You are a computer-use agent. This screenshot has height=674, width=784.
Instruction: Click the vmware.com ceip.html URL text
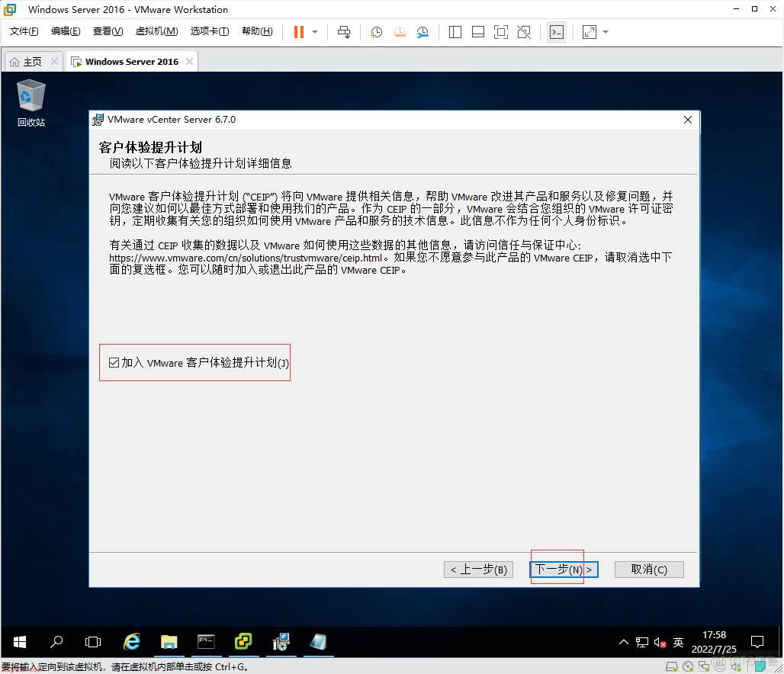coord(246,258)
